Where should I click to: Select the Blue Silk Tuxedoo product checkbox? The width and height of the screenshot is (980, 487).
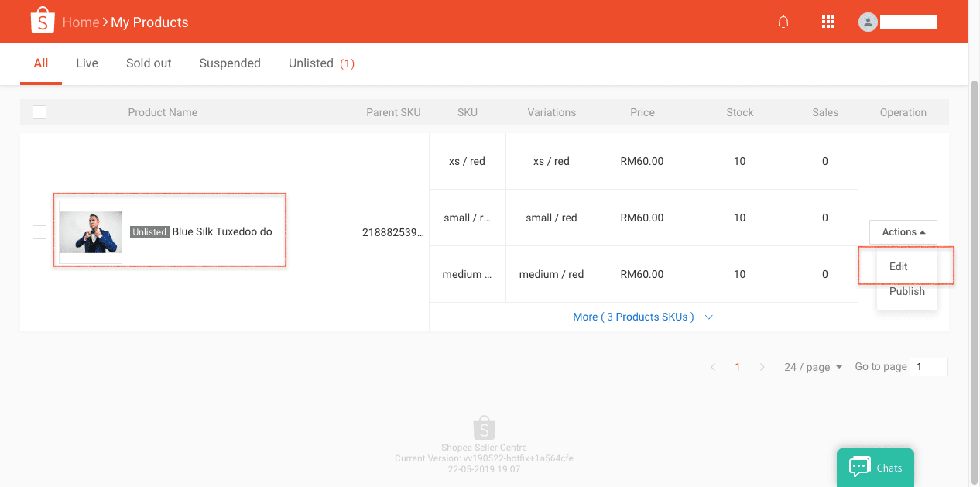point(39,232)
